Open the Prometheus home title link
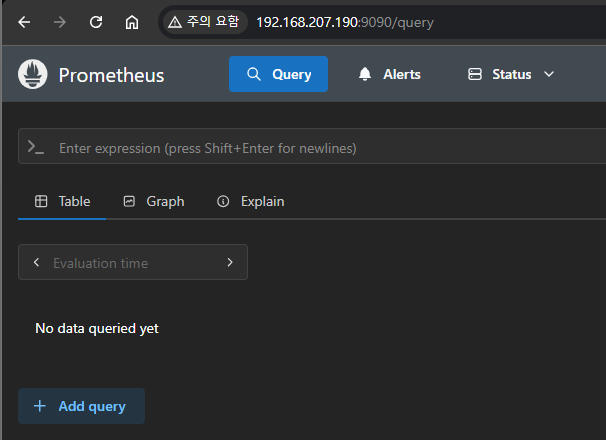 111,75
